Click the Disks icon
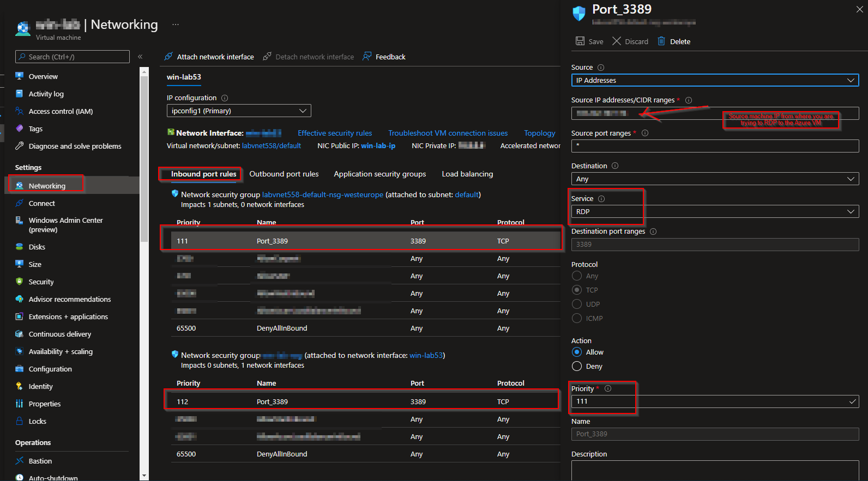The height and width of the screenshot is (481, 868). click(20, 247)
